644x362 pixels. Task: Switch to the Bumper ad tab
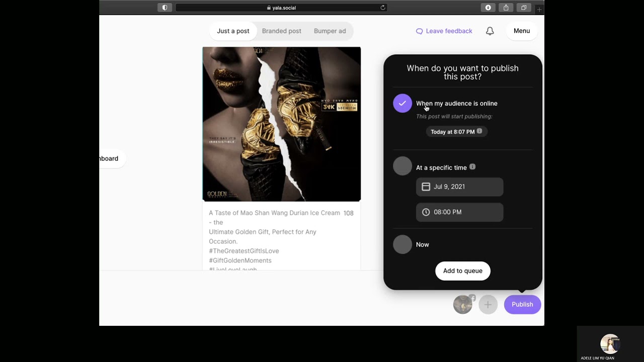pyautogui.click(x=330, y=31)
